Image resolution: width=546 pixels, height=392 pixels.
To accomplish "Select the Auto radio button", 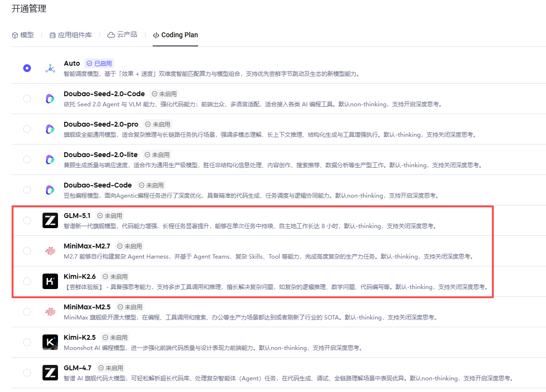I will (x=27, y=68).
